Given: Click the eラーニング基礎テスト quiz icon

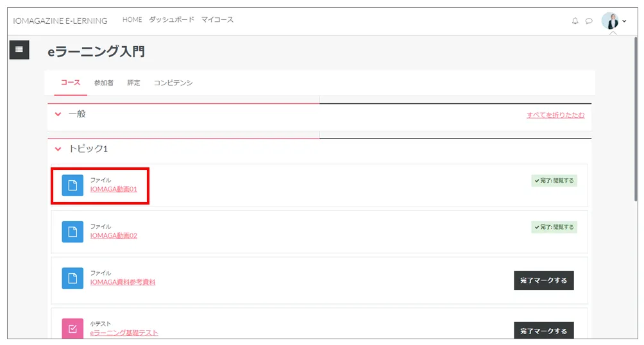Looking at the screenshot, I should pos(72,328).
